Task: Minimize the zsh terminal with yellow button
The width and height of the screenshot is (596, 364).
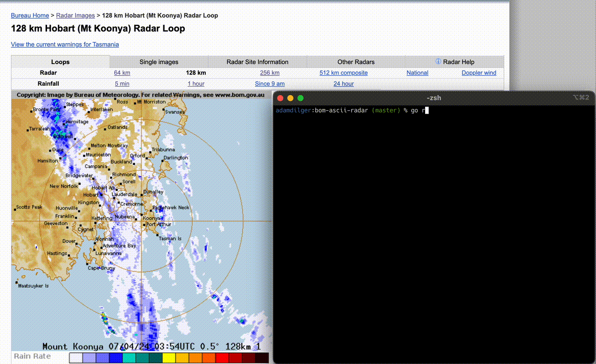Action: click(290, 98)
